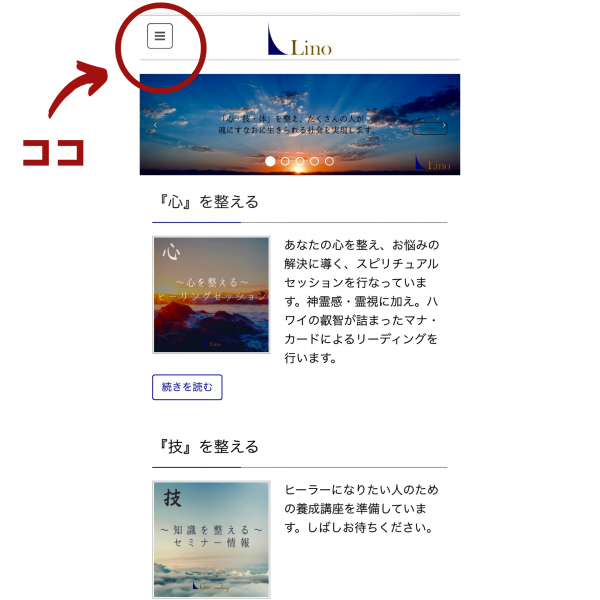
Task: Open the 技 seminar information thumbnail
Action: pos(211,539)
